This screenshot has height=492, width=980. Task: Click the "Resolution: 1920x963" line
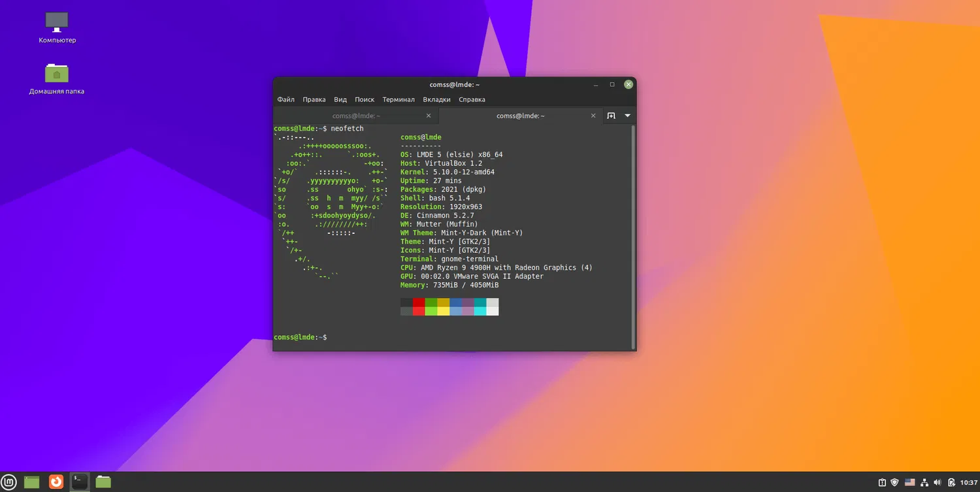442,207
